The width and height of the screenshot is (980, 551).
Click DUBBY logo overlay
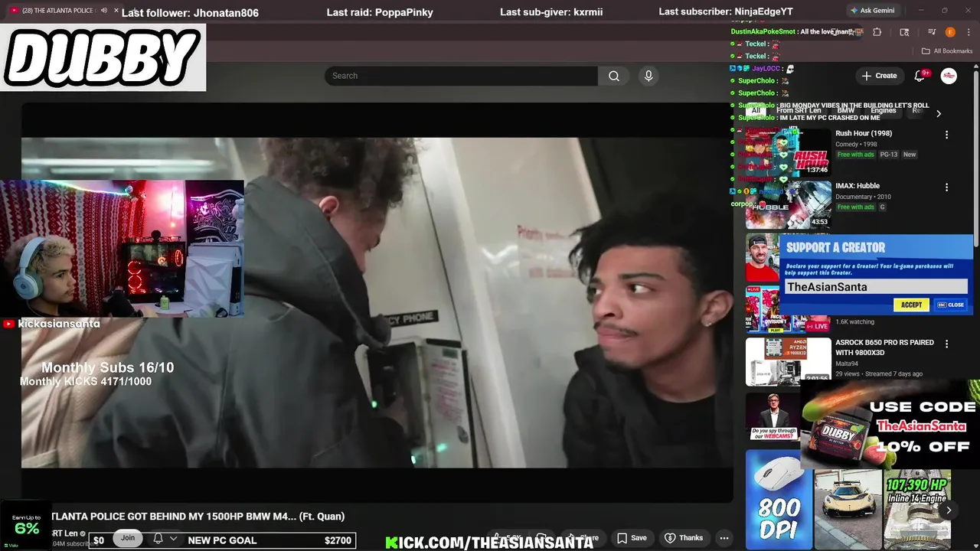103,57
